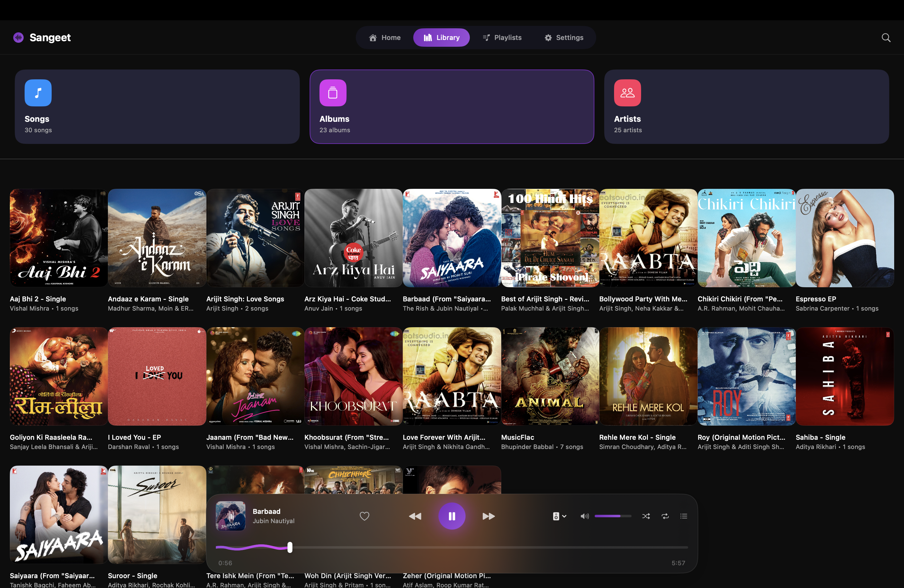This screenshot has width=904, height=588.
Task: Skip to next track
Action: (489, 516)
